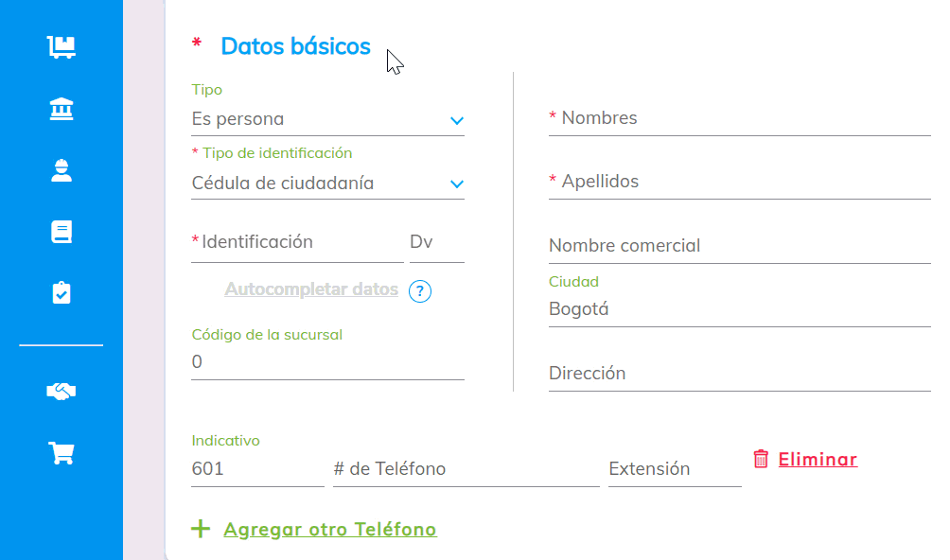Click the bank building sidebar icon
Screen dimensions: 950x560
pyautogui.click(x=62, y=109)
